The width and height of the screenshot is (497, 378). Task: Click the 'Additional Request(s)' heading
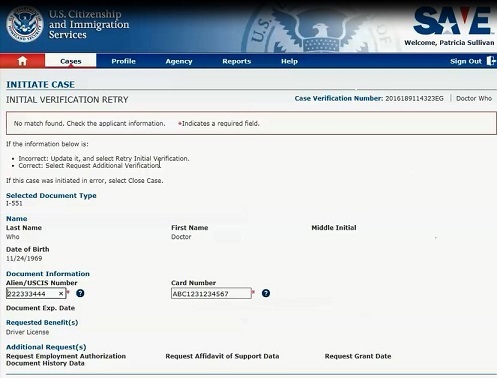click(x=46, y=347)
